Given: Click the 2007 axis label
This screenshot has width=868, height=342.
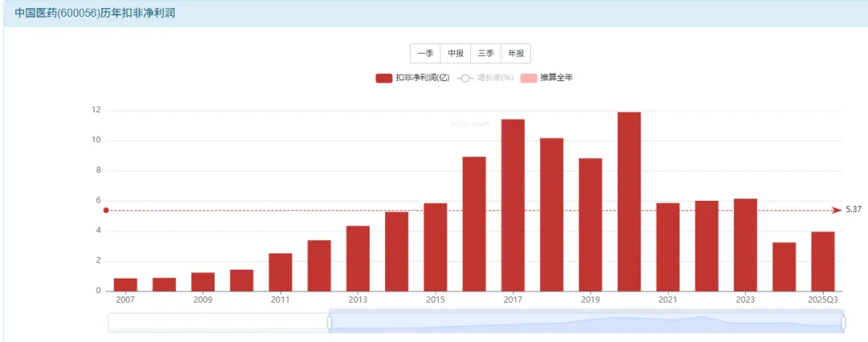Looking at the screenshot, I should point(125,299).
